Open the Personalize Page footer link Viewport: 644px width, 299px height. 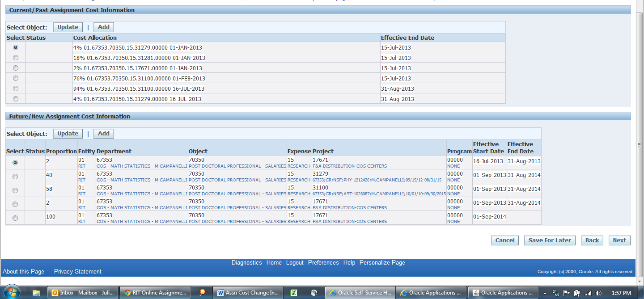(382, 263)
